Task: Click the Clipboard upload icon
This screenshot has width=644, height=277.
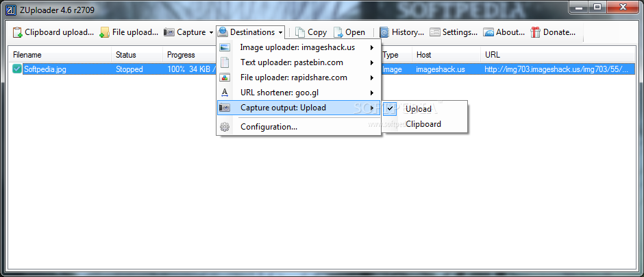Action: point(17,32)
